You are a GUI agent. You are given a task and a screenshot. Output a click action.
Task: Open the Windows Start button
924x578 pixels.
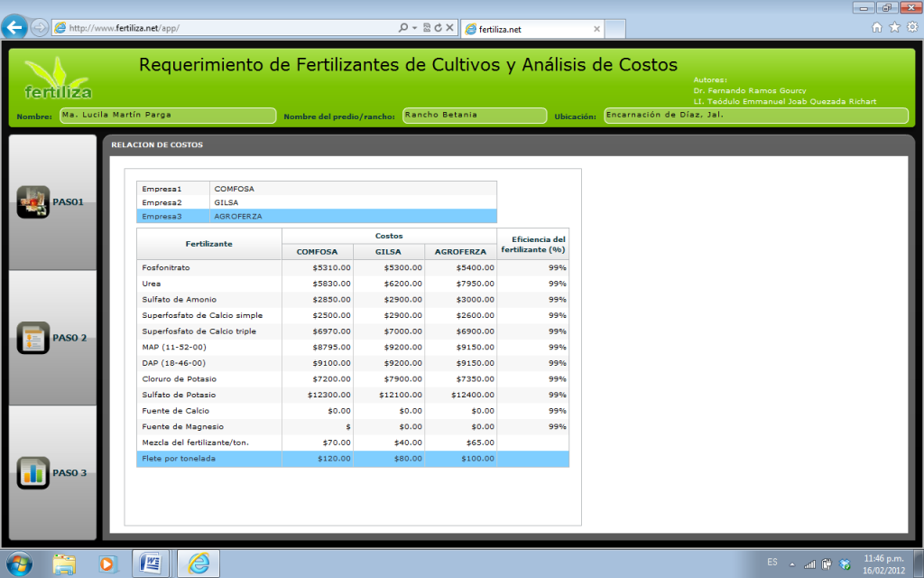tap(19, 564)
